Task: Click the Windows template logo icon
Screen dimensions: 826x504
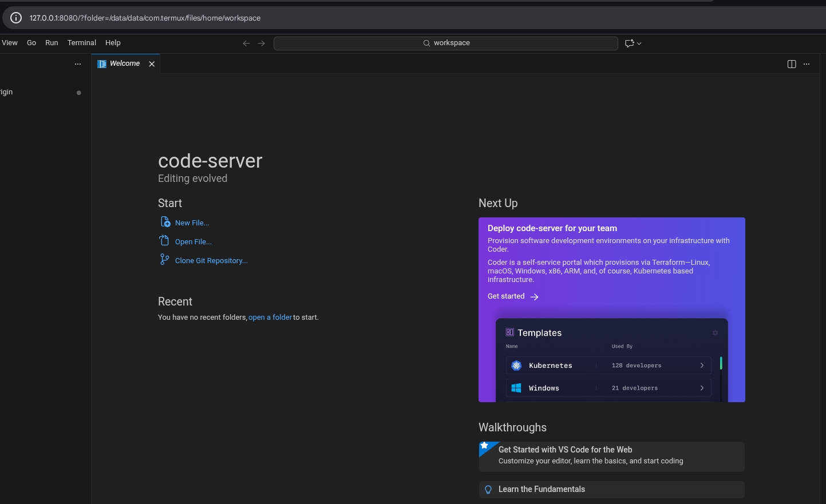Action: click(516, 388)
